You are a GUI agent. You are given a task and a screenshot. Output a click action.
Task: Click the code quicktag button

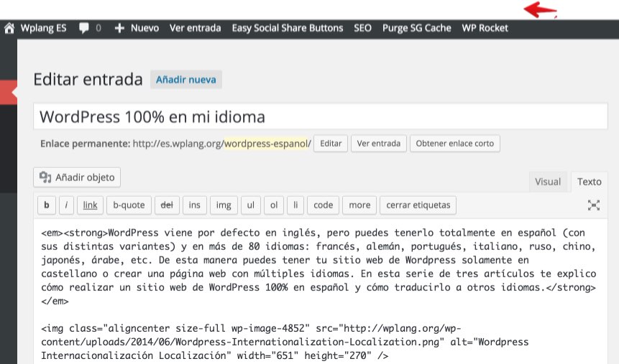point(323,205)
